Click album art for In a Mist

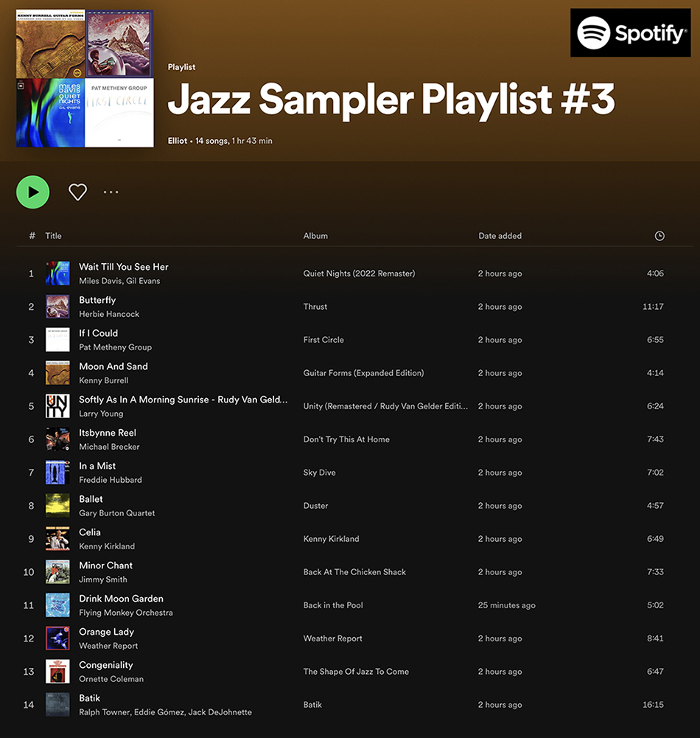pos(57,473)
